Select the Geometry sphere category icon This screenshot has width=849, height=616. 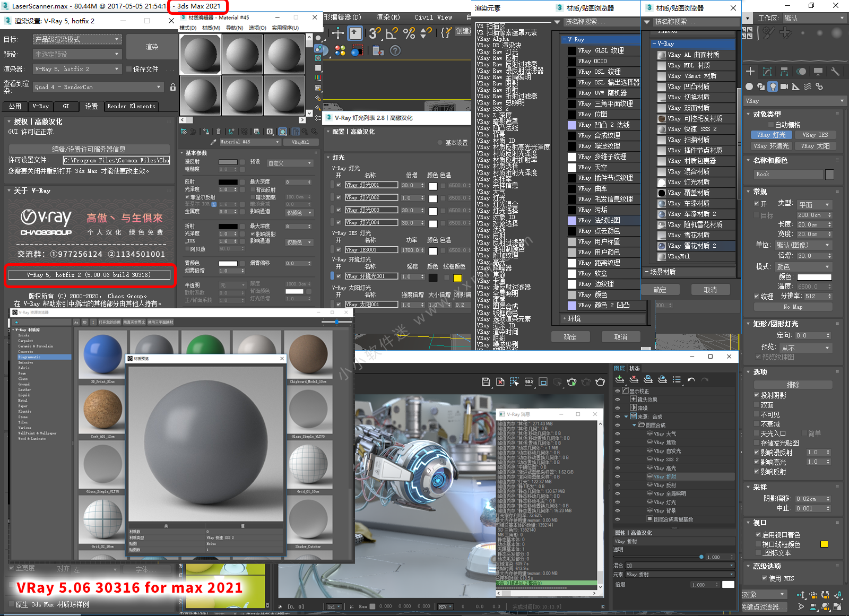click(749, 86)
